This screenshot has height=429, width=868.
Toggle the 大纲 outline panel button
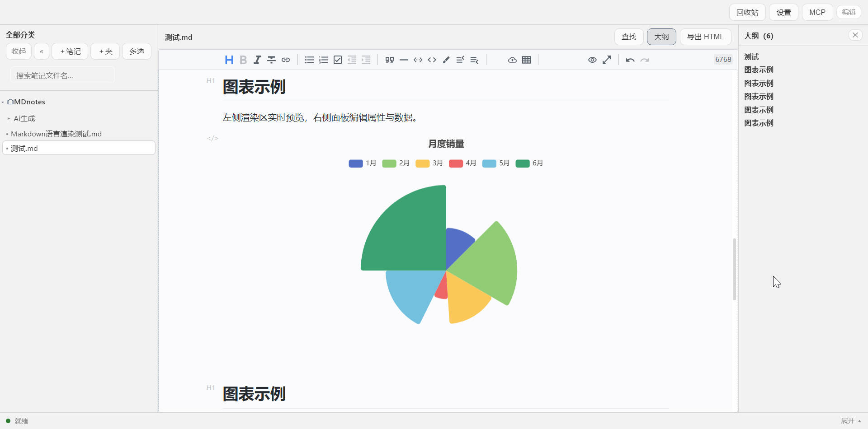661,37
